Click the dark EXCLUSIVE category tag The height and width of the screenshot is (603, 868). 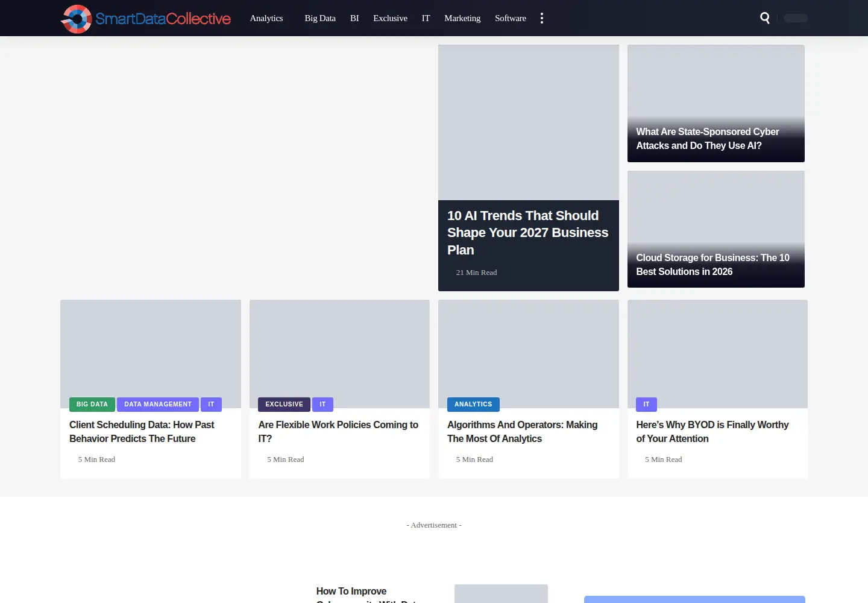point(284,405)
